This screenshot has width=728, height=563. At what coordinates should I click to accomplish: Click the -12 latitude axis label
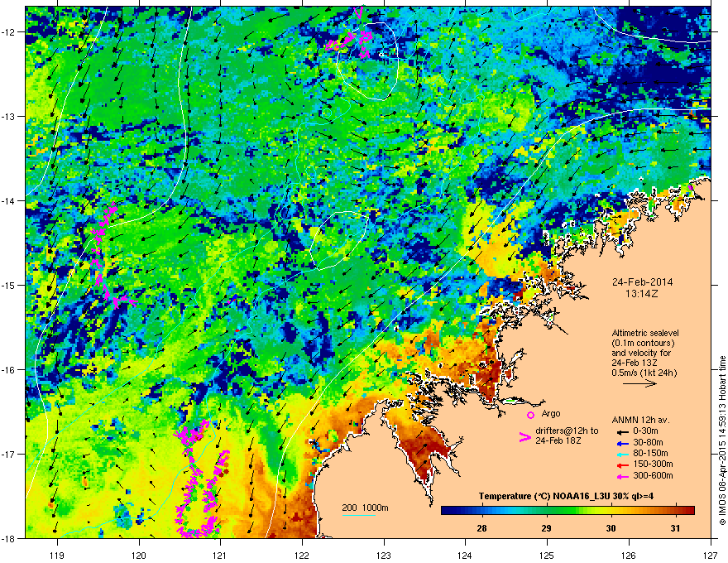pyautogui.click(x=10, y=32)
